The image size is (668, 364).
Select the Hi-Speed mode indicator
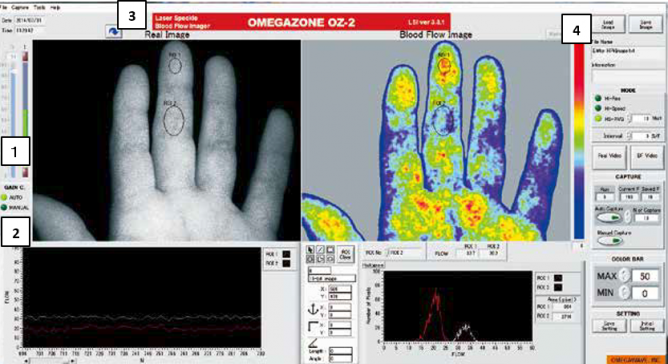pos(598,108)
